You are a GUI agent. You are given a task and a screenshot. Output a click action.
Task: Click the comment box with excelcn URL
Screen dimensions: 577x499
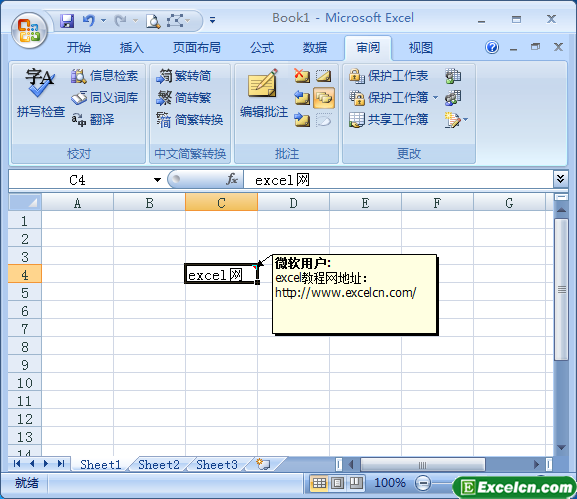(355, 294)
